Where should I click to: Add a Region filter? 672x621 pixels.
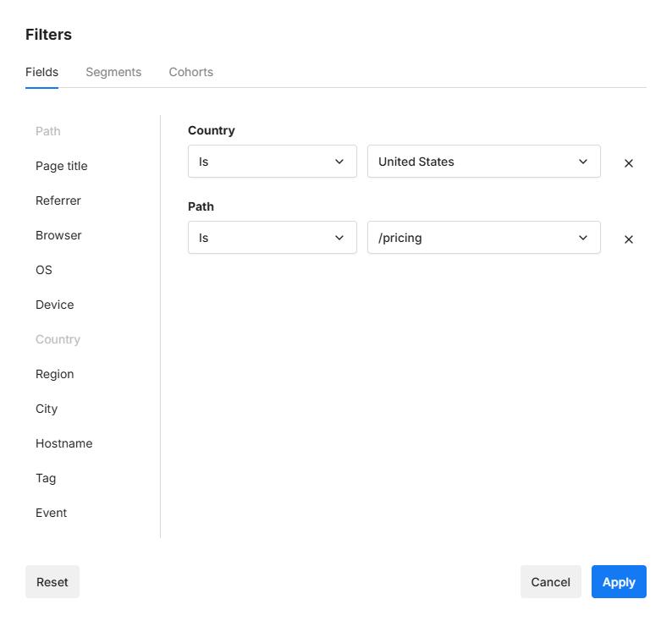tap(55, 374)
